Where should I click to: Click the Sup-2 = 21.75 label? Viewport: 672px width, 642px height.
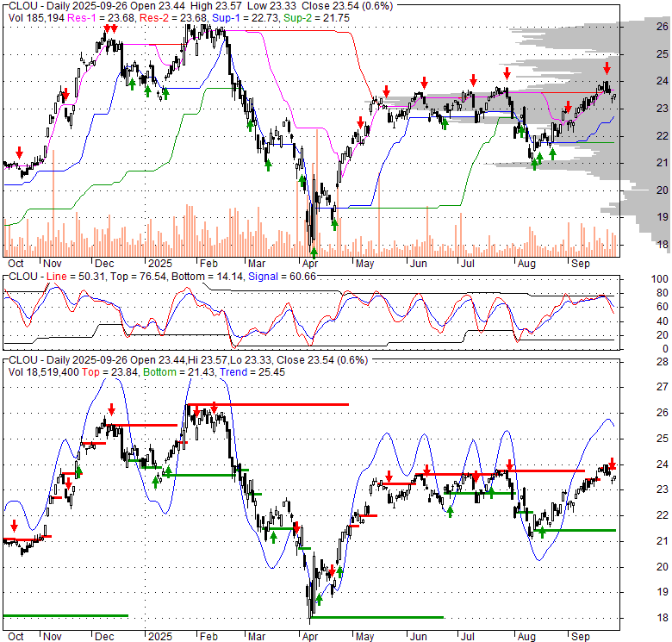point(316,18)
